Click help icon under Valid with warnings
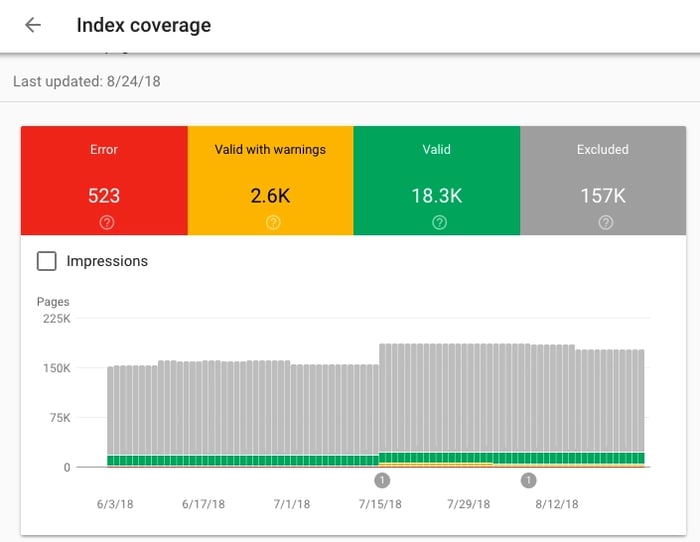 [x=270, y=222]
